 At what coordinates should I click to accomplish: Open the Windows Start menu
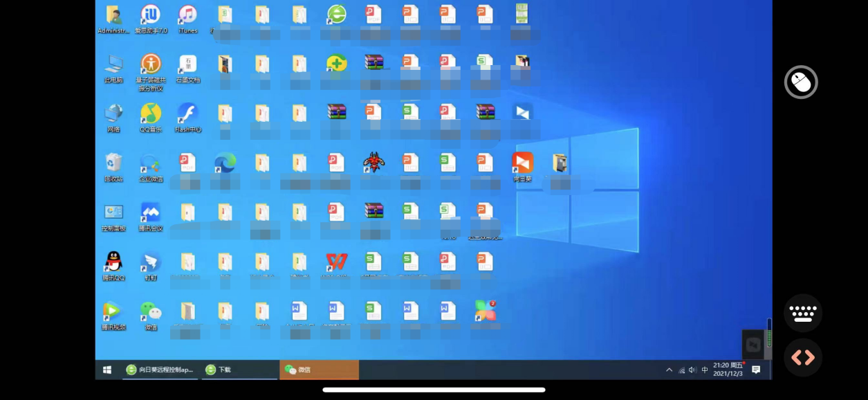(x=107, y=370)
